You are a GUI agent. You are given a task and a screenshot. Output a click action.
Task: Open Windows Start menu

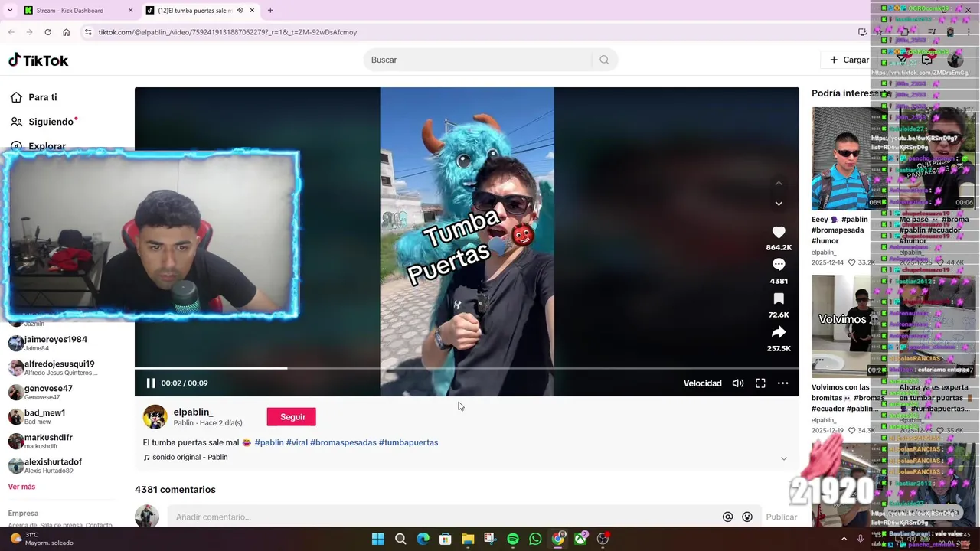[377, 540]
